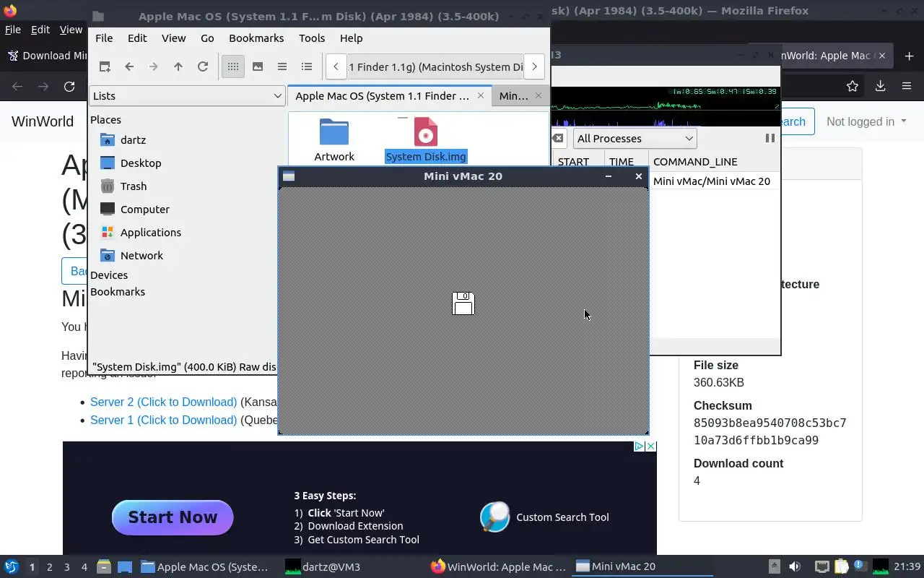Go forward in file manager history

(153, 66)
